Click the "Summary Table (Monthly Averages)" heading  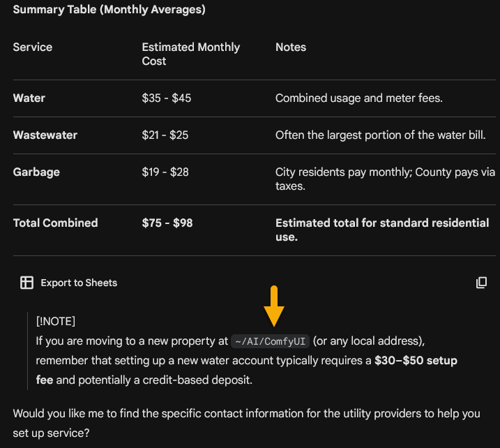point(109,10)
